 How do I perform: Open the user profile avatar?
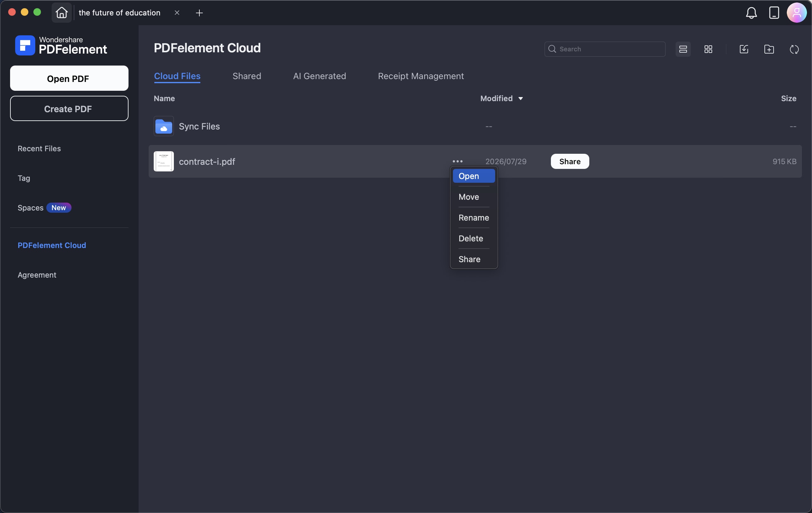pos(797,13)
